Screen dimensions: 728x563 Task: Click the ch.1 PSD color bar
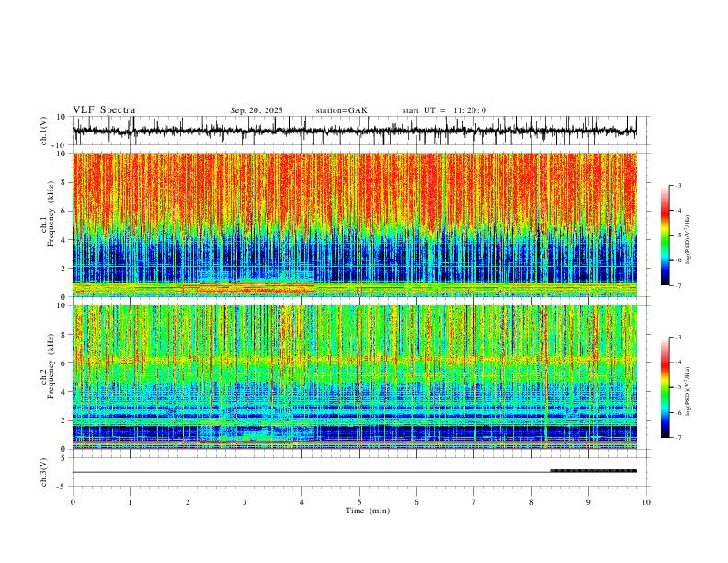coord(665,236)
